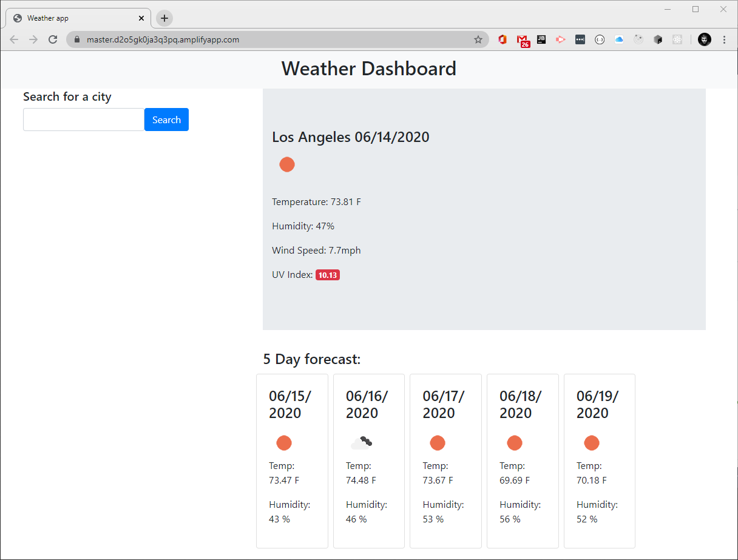Image resolution: width=738 pixels, height=560 pixels.
Task: Open the site security padlock info
Action: click(x=76, y=39)
